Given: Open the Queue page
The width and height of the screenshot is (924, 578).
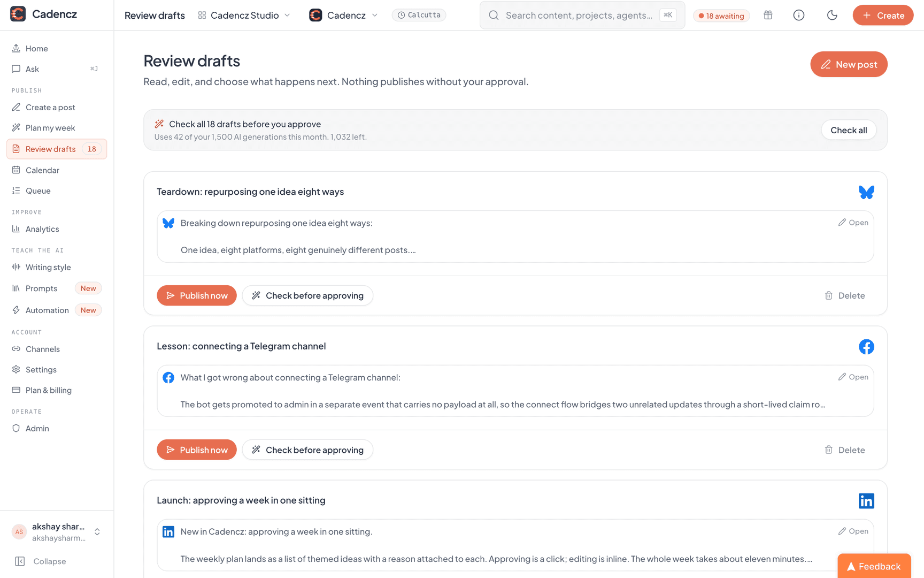Looking at the screenshot, I should [x=57, y=191].
